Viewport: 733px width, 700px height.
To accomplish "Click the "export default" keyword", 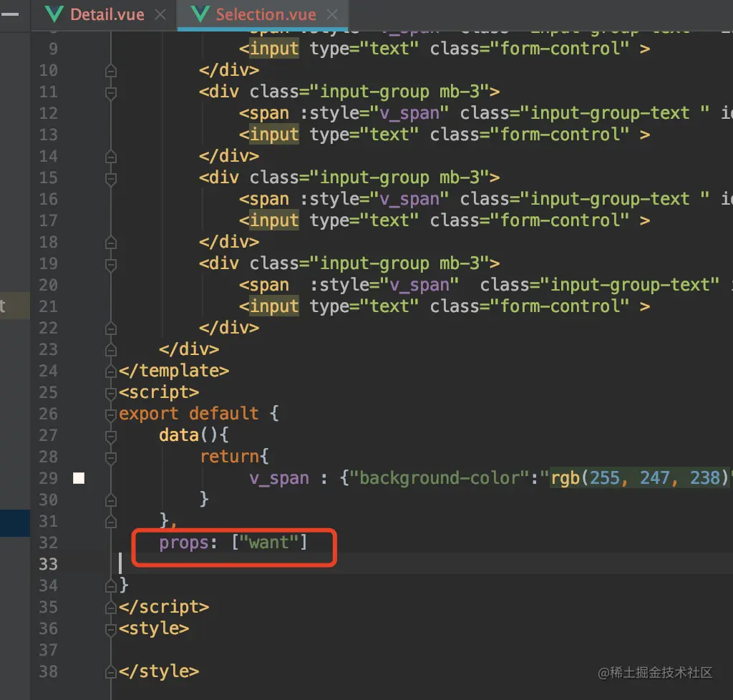I will [x=188, y=414].
